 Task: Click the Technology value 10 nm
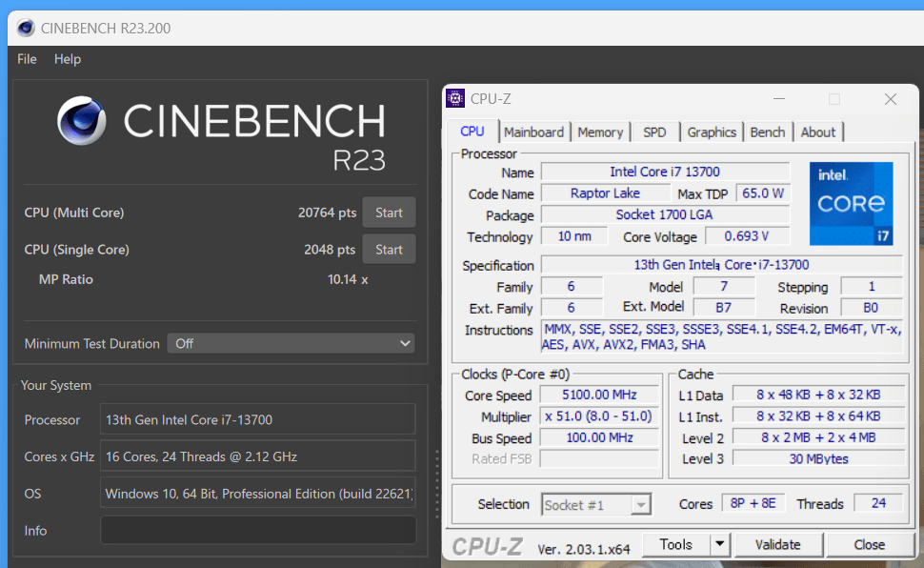pyautogui.click(x=574, y=236)
